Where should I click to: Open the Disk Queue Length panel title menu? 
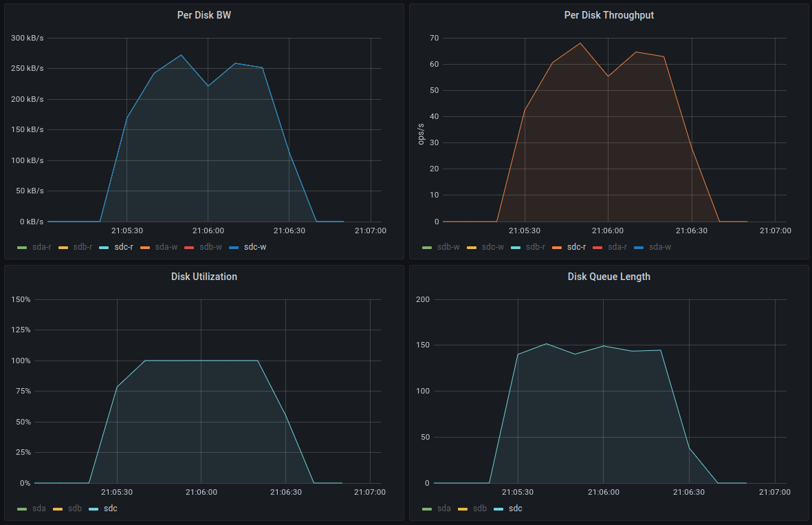click(608, 277)
